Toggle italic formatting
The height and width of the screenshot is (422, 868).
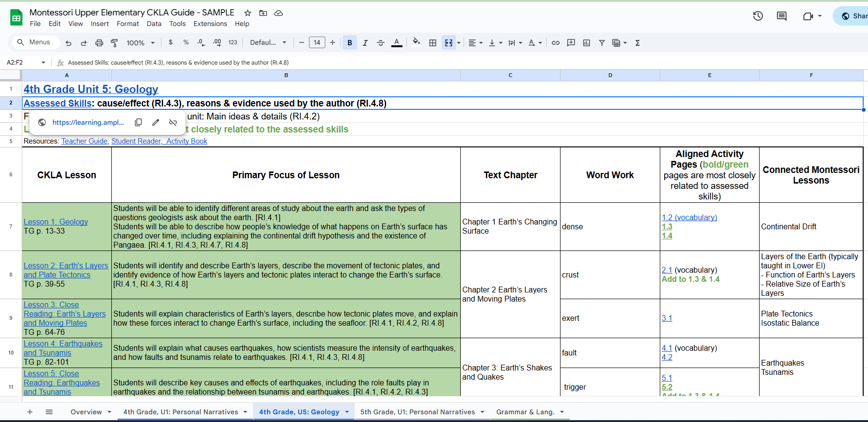(365, 43)
